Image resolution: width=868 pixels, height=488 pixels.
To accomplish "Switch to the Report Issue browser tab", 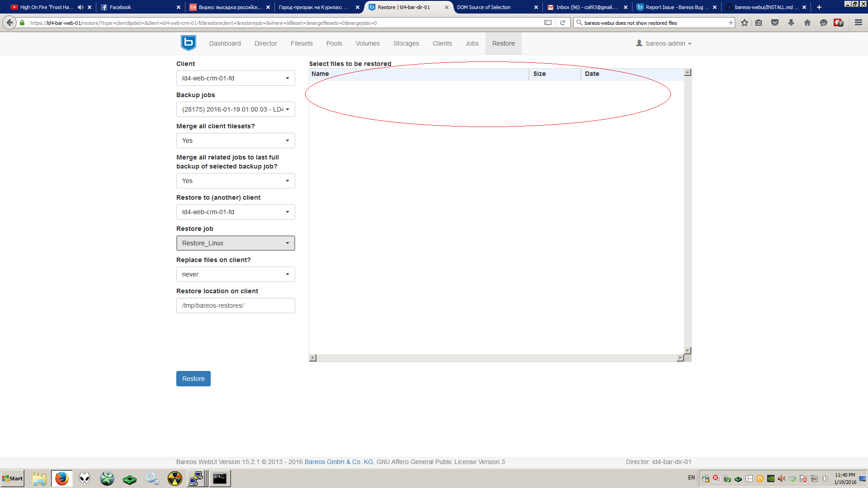I will [674, 7].
